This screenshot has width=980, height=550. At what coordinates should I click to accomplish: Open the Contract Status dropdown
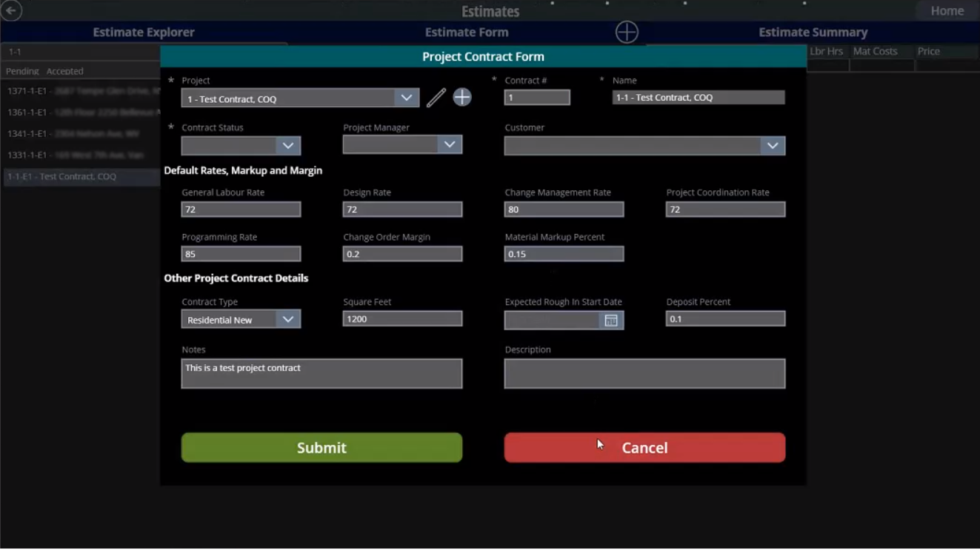pos(288,145)
